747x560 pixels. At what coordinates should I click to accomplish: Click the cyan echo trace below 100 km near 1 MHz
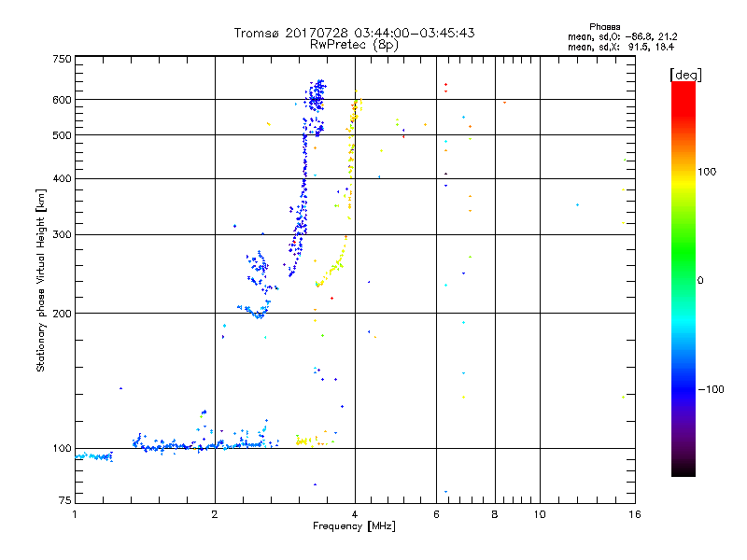click(94, 456)
